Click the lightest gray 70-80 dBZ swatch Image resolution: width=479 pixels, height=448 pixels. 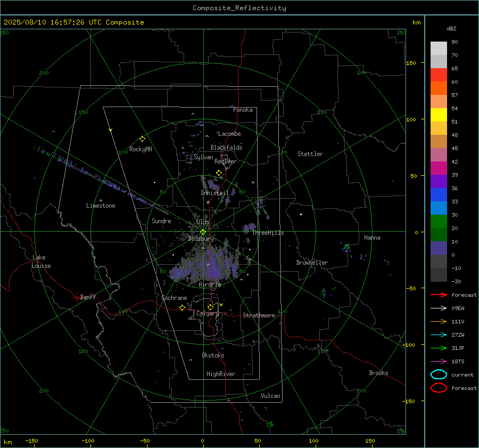click(x=439, y=48)
